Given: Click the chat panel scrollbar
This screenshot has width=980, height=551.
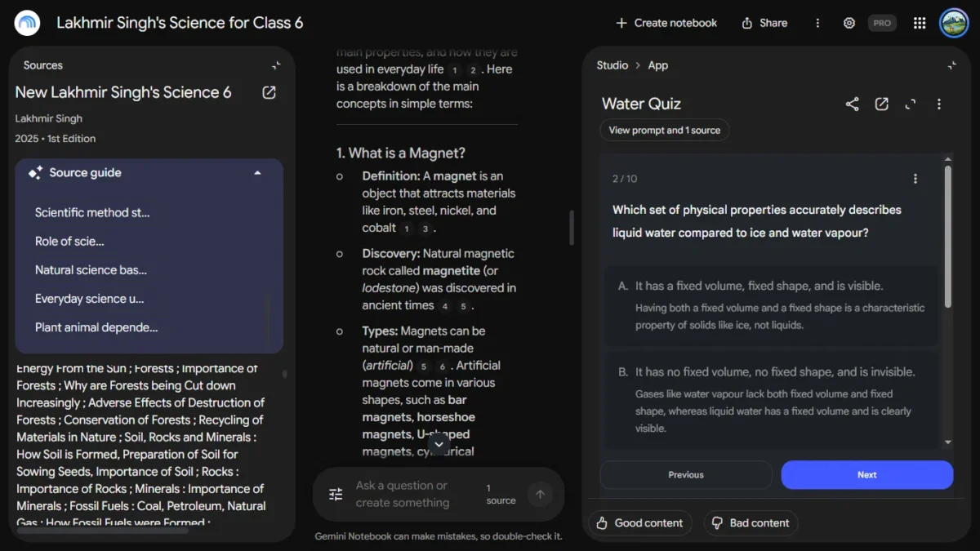Looking at the screenshot, I should pos(571,228).
